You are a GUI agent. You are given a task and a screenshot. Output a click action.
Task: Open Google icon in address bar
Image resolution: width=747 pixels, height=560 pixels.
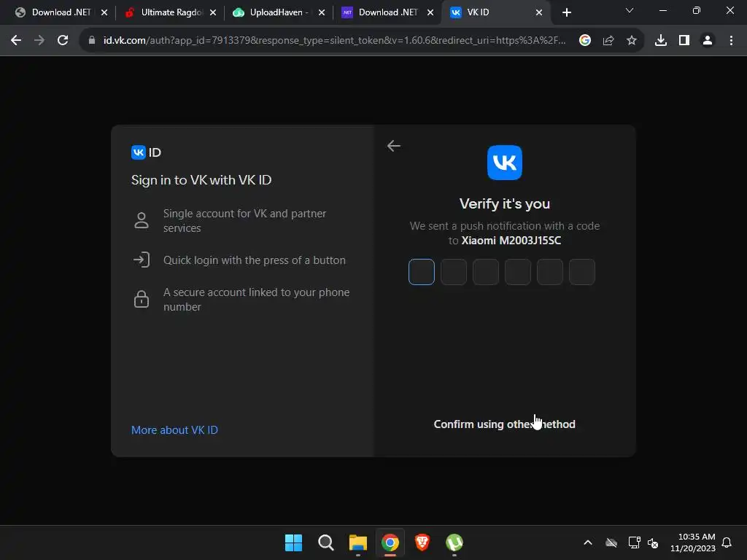point(585,41)
